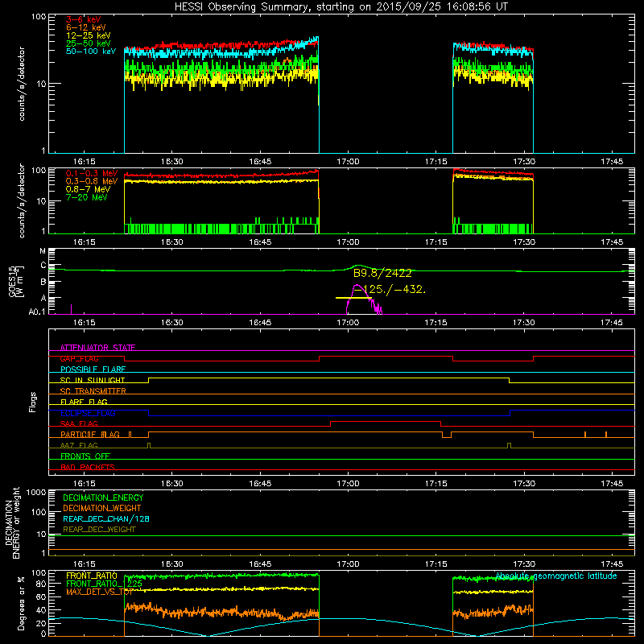
Task: Select the SC_IN_SUNLIGHT flag label
Action: 93,380
